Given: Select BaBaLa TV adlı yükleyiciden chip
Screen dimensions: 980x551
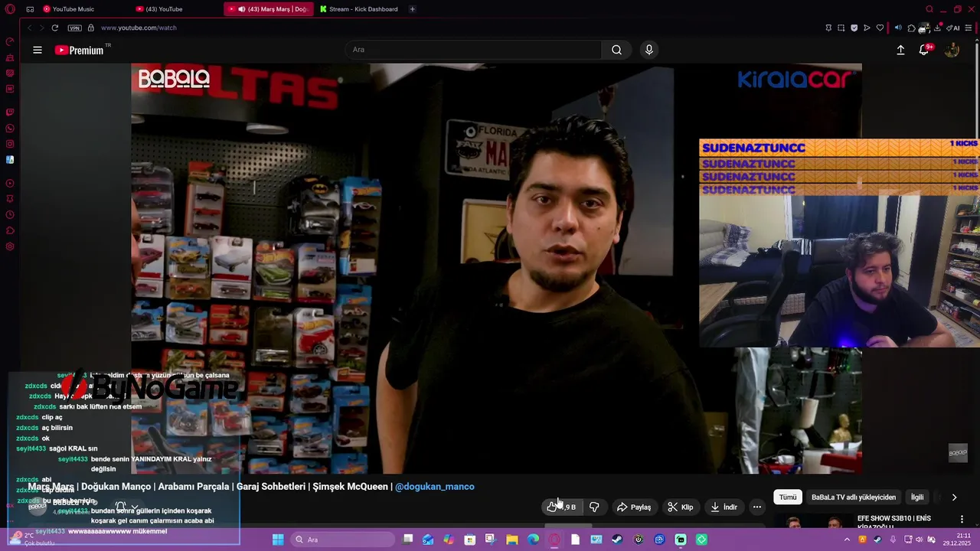Looking at the screenshot, I should [x=854, y=497].
